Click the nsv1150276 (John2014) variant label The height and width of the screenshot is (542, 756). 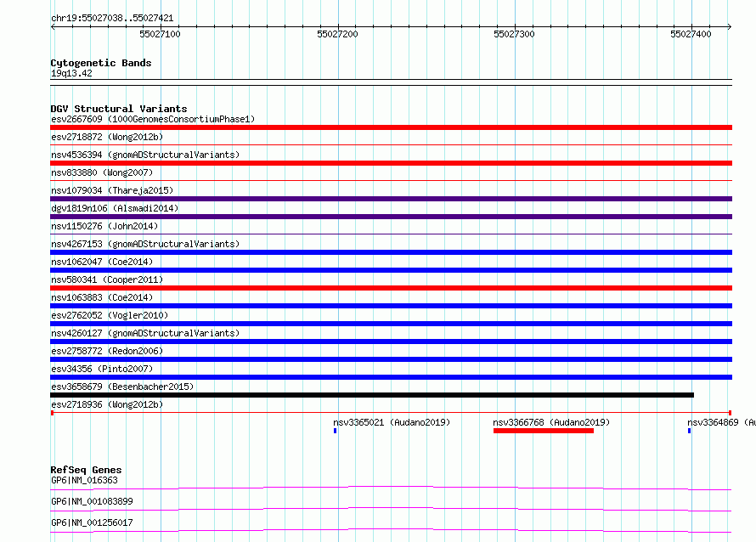coord(104,226)
